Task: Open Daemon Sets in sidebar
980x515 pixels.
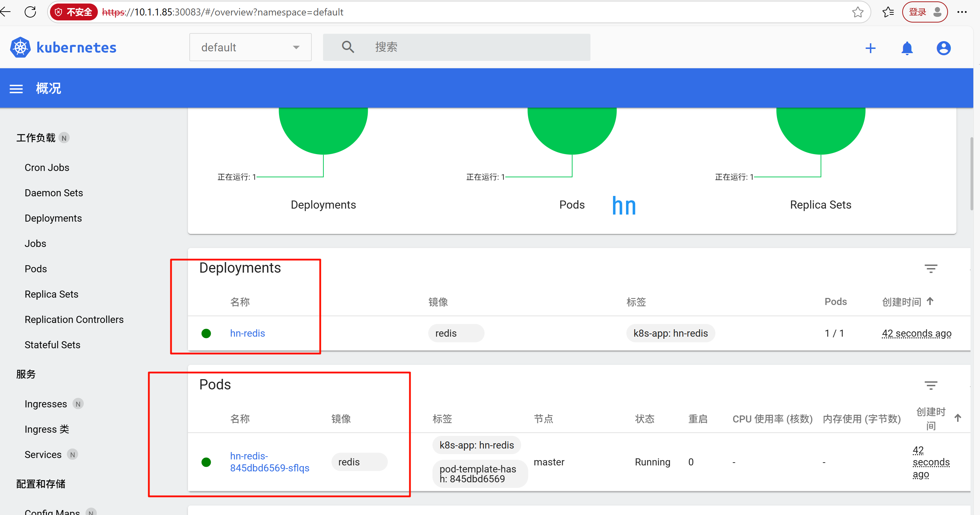Action: click(x=53, y=193)
